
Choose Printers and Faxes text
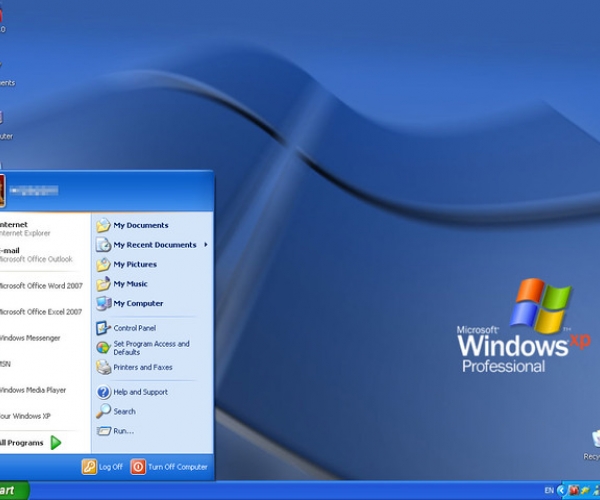pos(143,367)
